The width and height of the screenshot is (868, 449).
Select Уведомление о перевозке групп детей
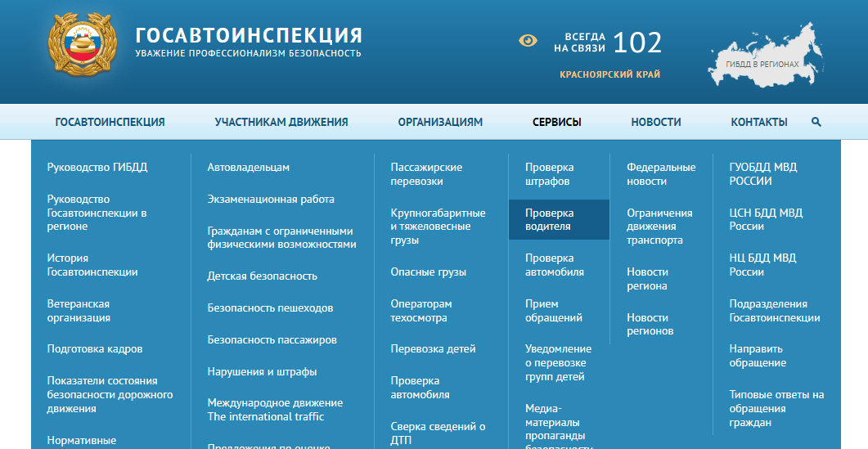coord(558,362)
